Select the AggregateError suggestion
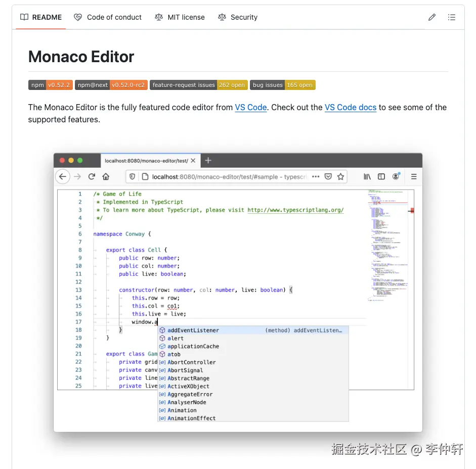 pyautogui.click(x=253, y=394)
